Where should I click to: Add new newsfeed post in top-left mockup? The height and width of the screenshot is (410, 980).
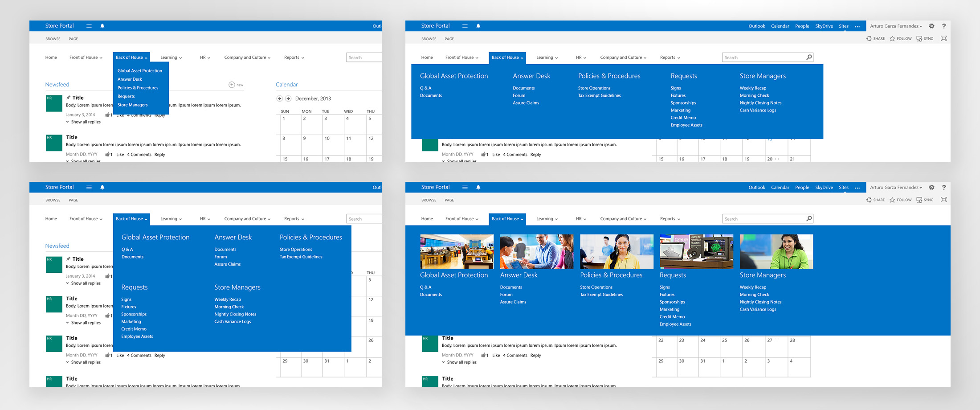(232, 85)
